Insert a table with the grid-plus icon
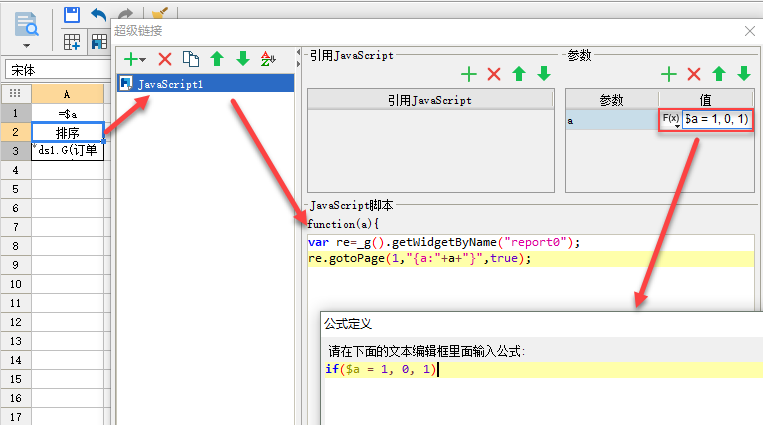Viewport: 763px width, 425px height. click(72, 42)
